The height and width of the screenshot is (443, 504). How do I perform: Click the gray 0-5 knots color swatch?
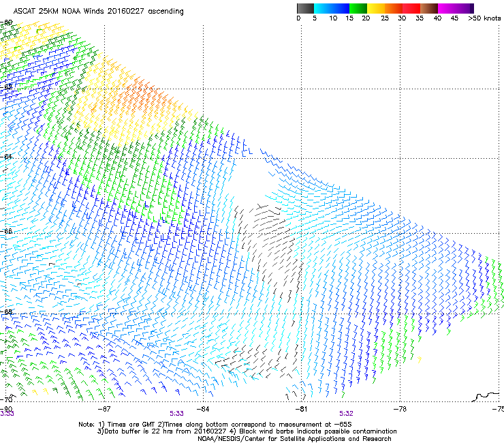pyautogui.click(x=305, y=8)
